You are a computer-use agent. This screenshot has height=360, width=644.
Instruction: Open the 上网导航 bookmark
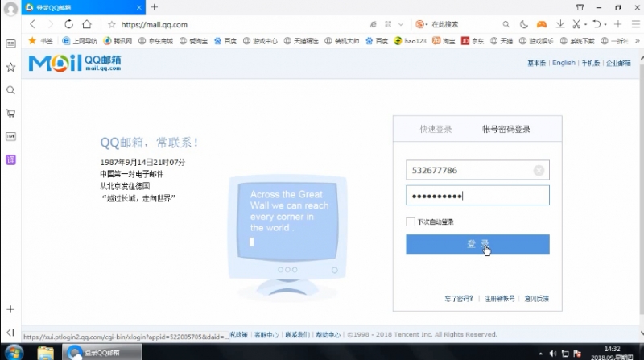[x=80, y=41]
